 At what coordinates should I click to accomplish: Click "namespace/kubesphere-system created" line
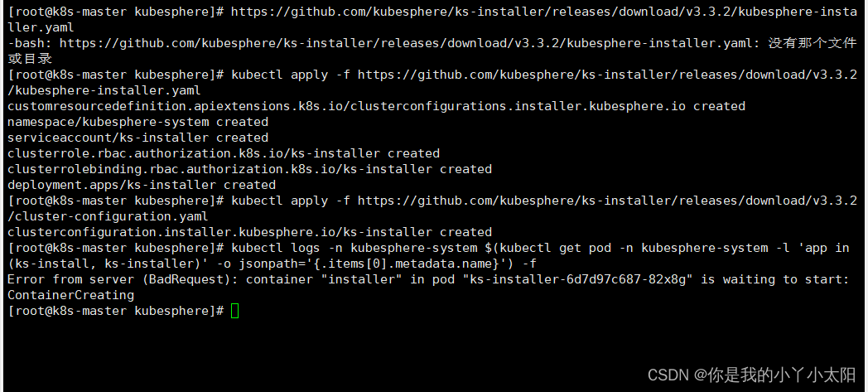(x=137, y=122)
